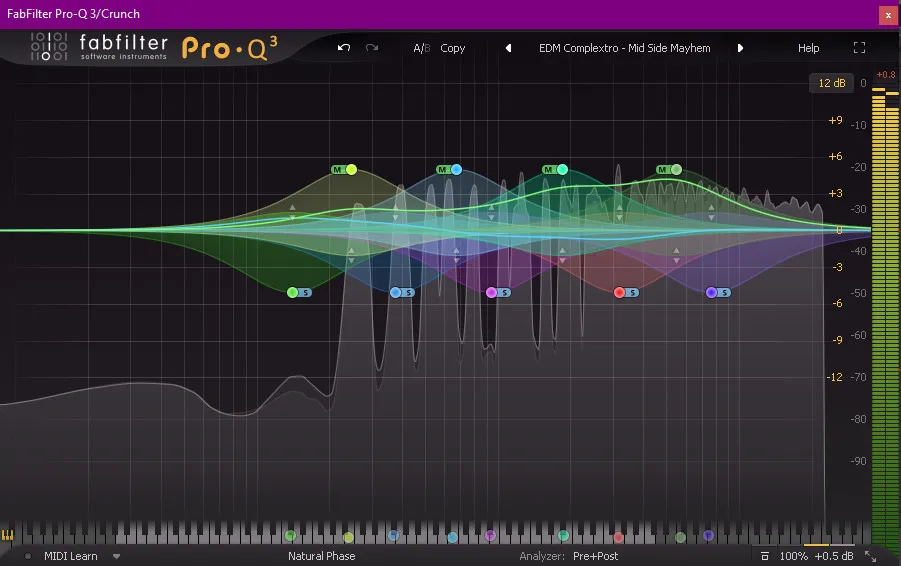The width and height of the screenshot is (901, 566).
Task: Open the EDM Complextro preset browser
Action: pos(624,48)
